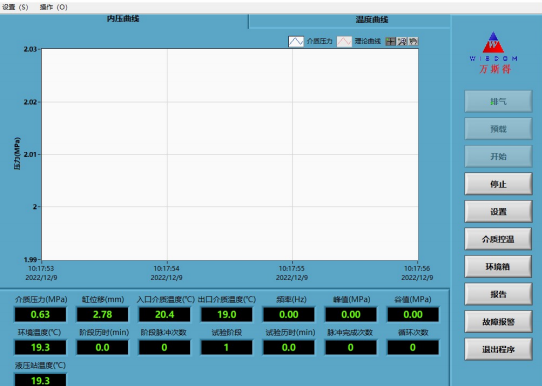Select the crosshair cursor tool in graph palette

tap(390, 41)
